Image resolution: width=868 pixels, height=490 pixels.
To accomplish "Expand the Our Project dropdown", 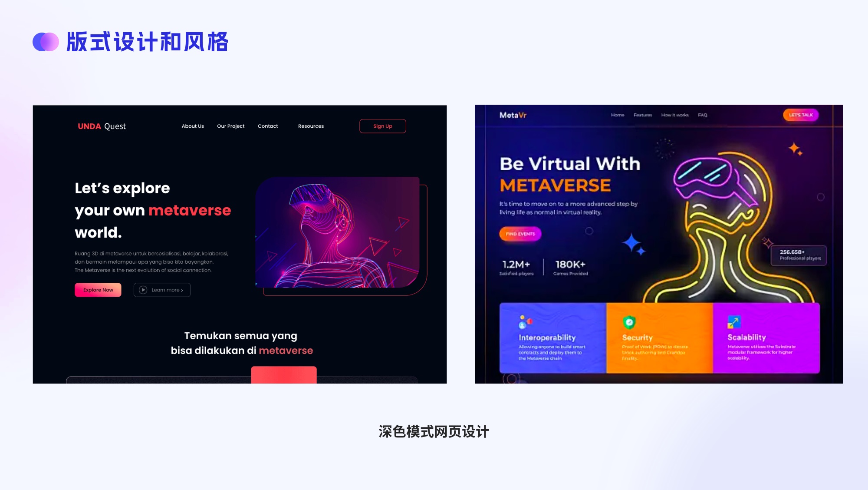I will pos(231,126).
